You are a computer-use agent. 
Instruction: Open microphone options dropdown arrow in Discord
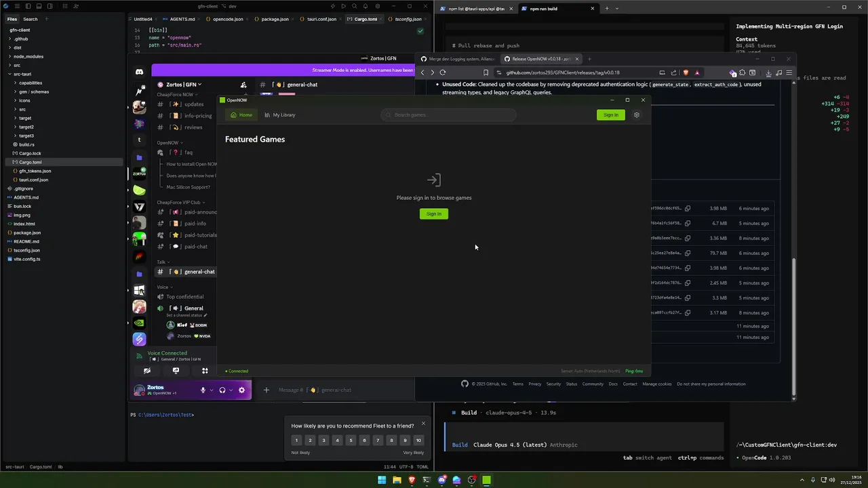(211, 390)
